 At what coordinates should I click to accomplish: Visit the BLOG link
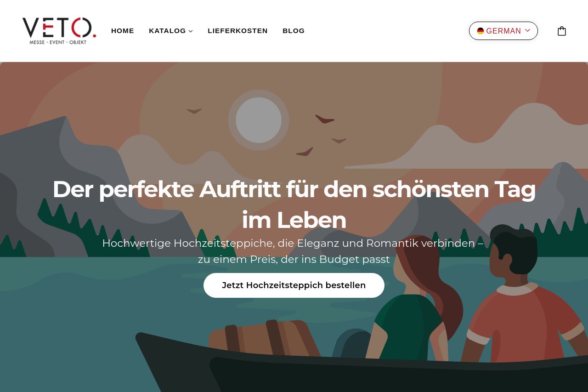tap(294, 31)
